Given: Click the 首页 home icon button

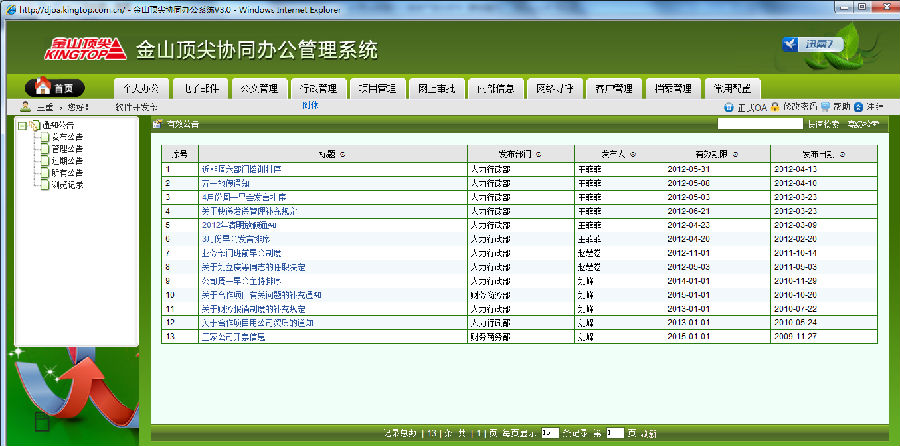Looking at the screenshot, I should pos(53,87).
